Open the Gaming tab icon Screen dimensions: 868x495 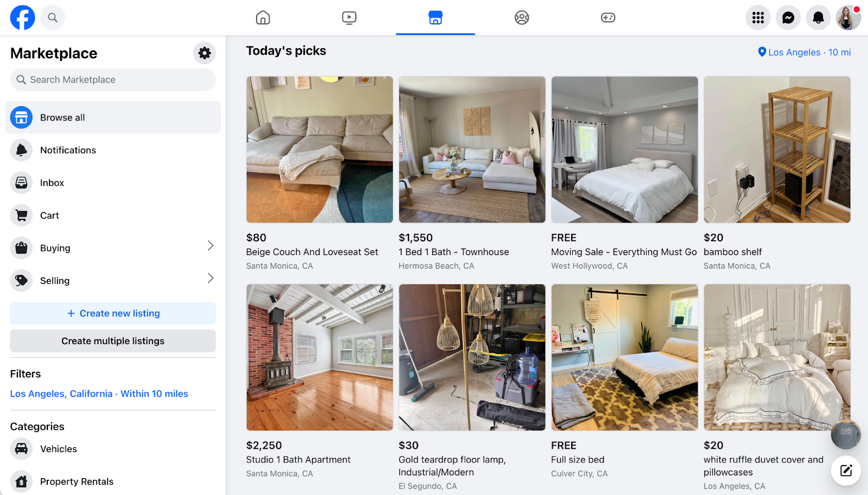coord(608,18)
